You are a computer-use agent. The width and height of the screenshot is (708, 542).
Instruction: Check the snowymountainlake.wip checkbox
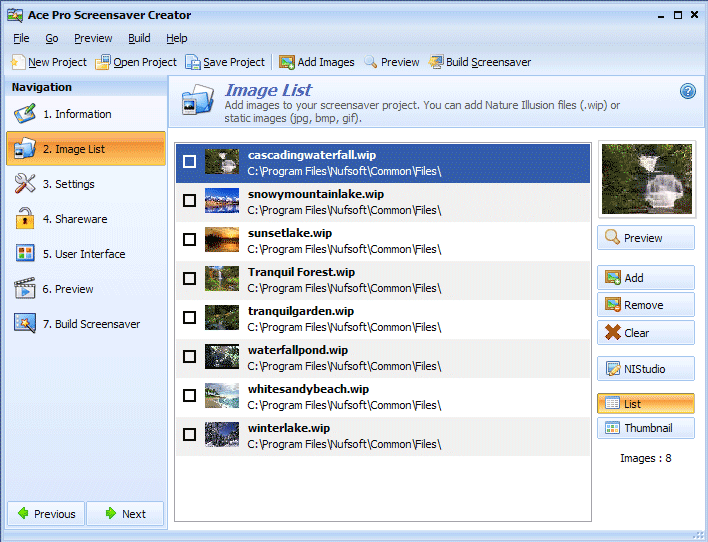[x=190, y=201]
